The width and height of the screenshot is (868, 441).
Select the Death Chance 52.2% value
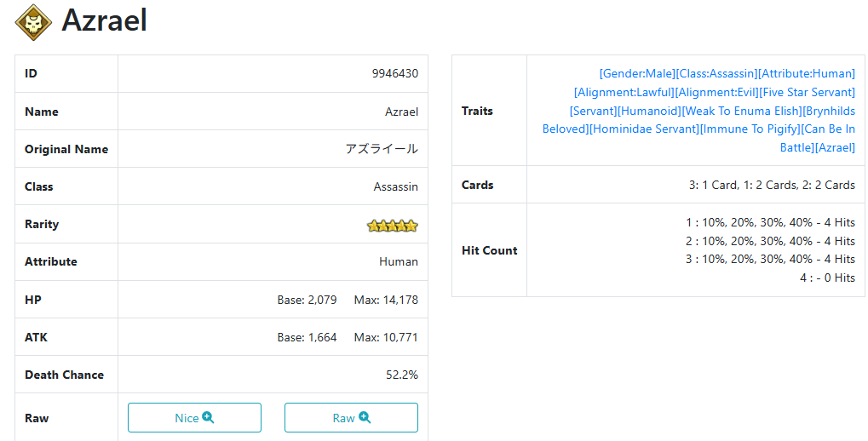coord(402,375)
